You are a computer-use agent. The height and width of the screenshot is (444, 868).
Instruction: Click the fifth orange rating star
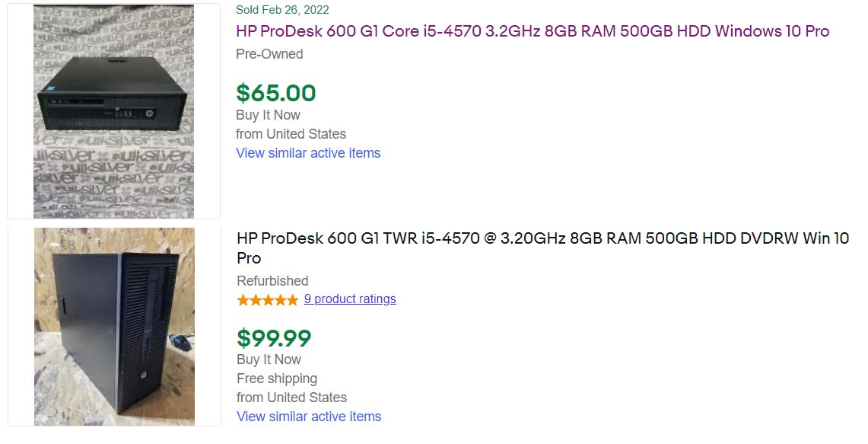[x=292, y=300]
